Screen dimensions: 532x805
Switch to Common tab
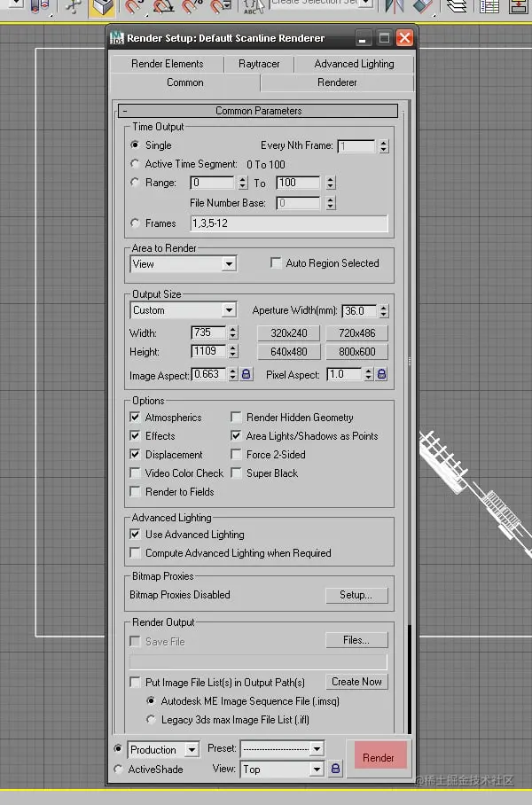(x=184, y=82)
